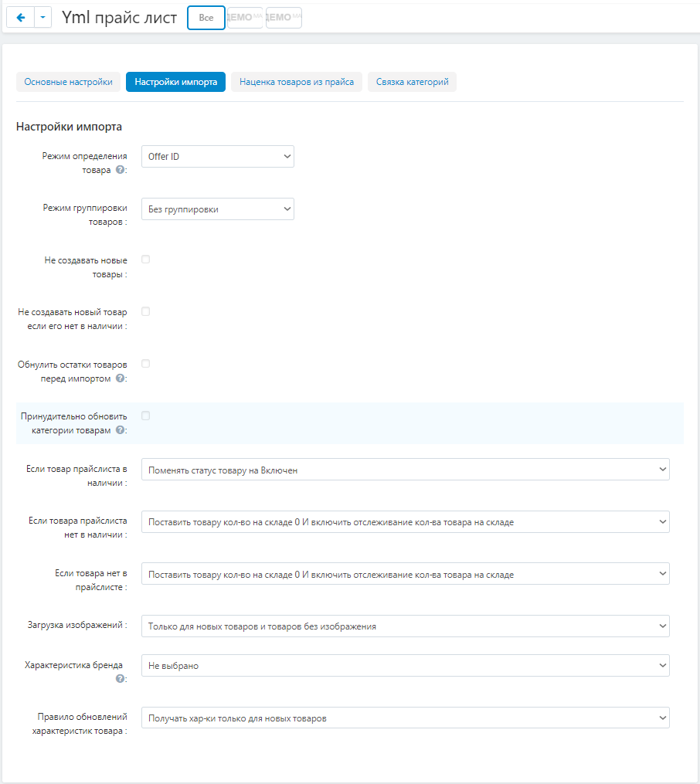Click help icon for Обнулить остатки товаров

click(x=120, y=378)
